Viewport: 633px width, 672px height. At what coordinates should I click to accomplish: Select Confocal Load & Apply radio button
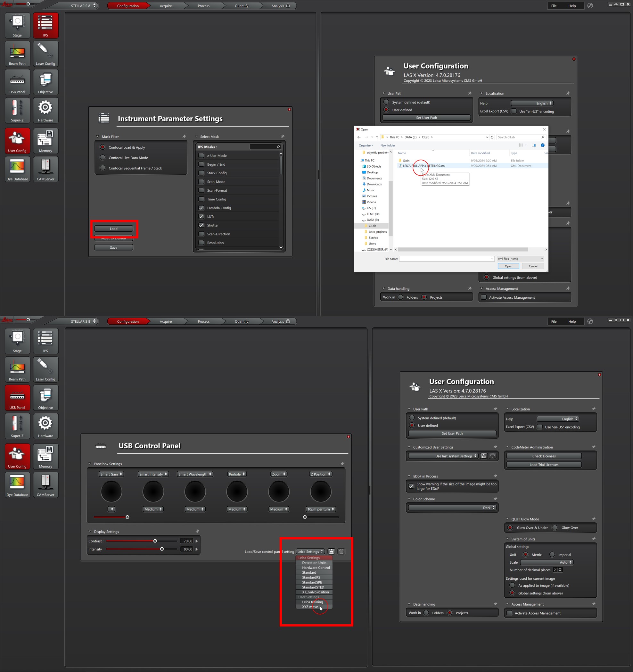(x=103, y=147)
